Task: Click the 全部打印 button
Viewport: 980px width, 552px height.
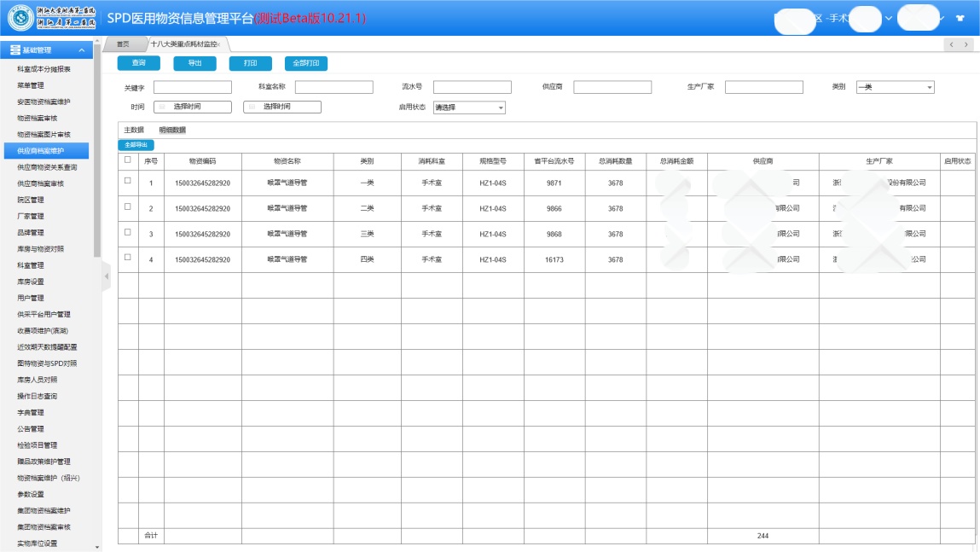Action: coord(306,63)
